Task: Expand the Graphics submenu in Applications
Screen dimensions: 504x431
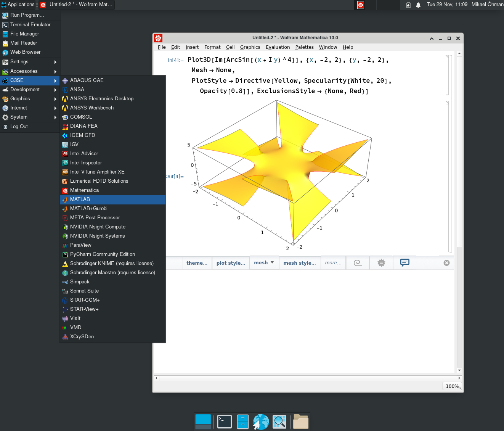Action: (x=30, y=99)
